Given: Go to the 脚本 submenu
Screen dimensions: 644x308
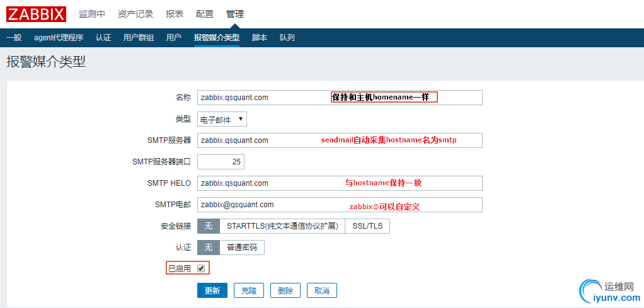Looking at the screenshot, I should [x=260, y=38].
